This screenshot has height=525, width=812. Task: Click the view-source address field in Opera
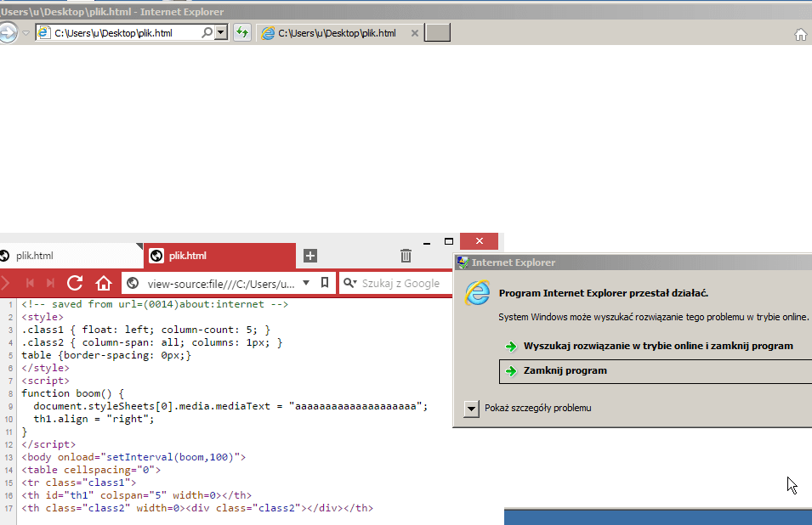(220, 284)
